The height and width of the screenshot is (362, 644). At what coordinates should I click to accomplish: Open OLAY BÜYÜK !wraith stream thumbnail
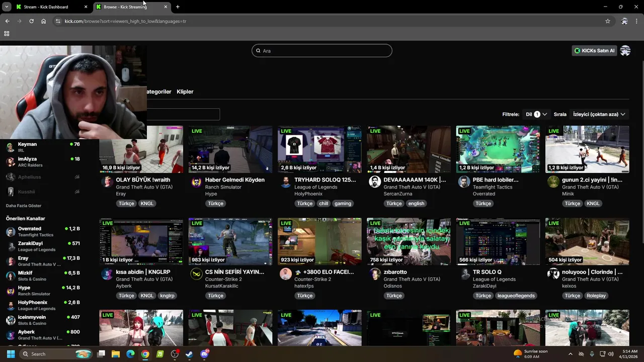click(x=141, y=149)
